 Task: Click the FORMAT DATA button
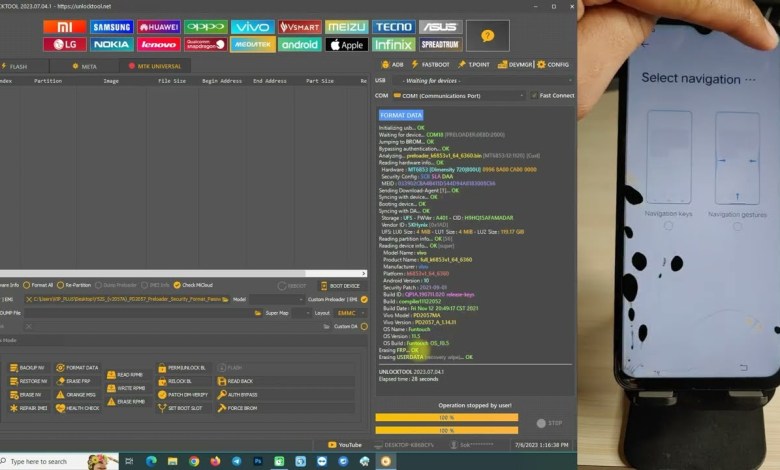point(78,368)
